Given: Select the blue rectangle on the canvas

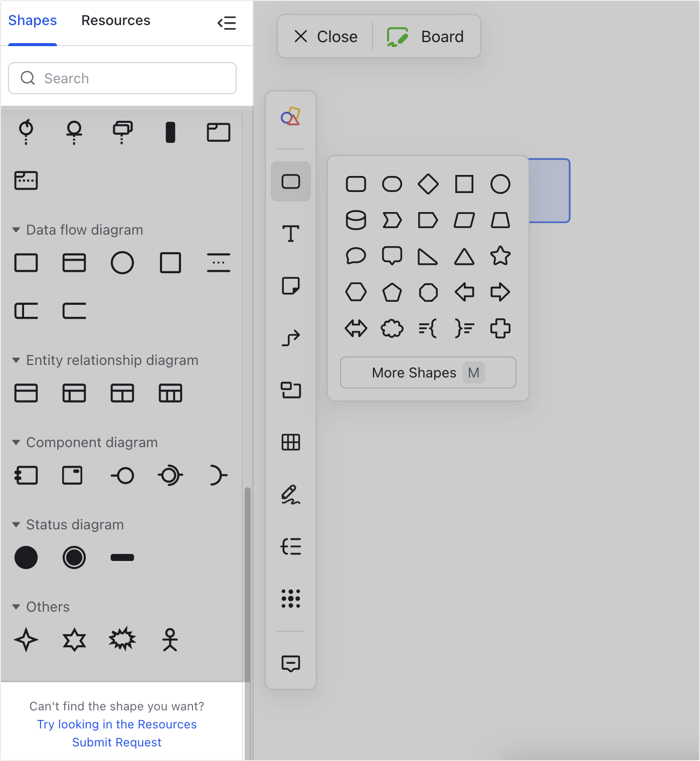Looking at the screenshot, I should click(x=550, y=191).
